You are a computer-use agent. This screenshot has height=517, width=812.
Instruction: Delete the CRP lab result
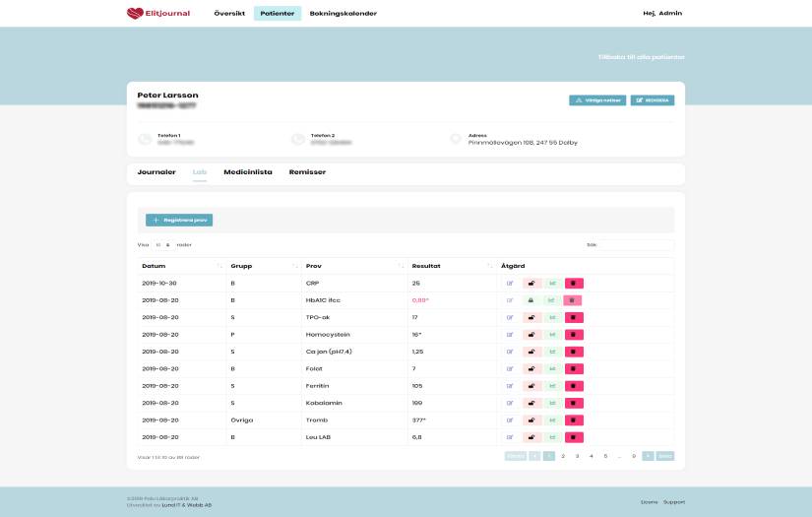[x=574, y=284]
